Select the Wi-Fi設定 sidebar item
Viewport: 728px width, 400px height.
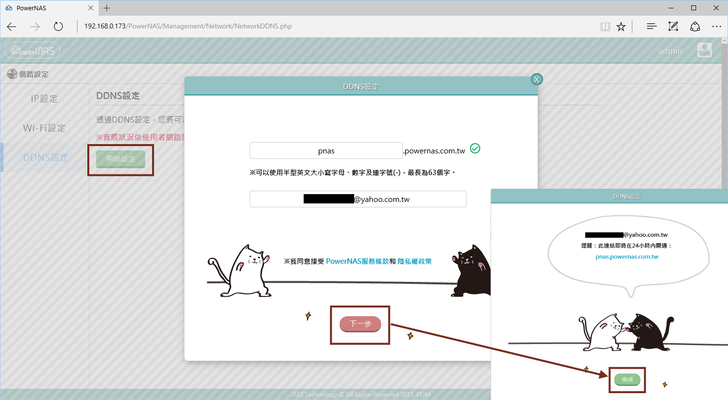point(44,128)
